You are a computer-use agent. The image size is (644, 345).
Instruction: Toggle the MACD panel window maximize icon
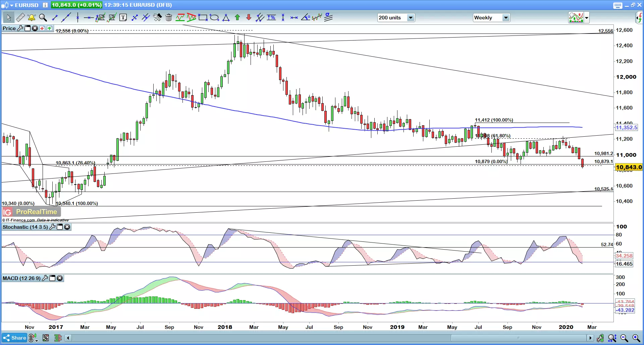click(x=52, y=278)
